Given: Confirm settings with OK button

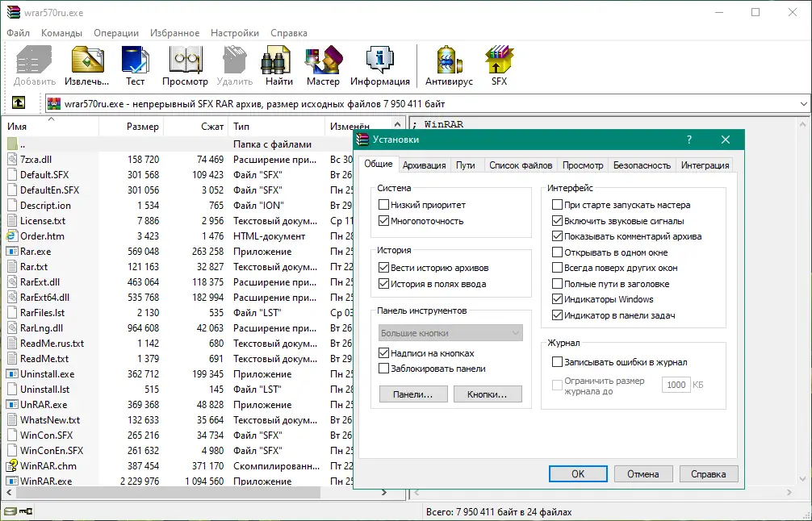Looking at the screenshot, I should [578, 474].
